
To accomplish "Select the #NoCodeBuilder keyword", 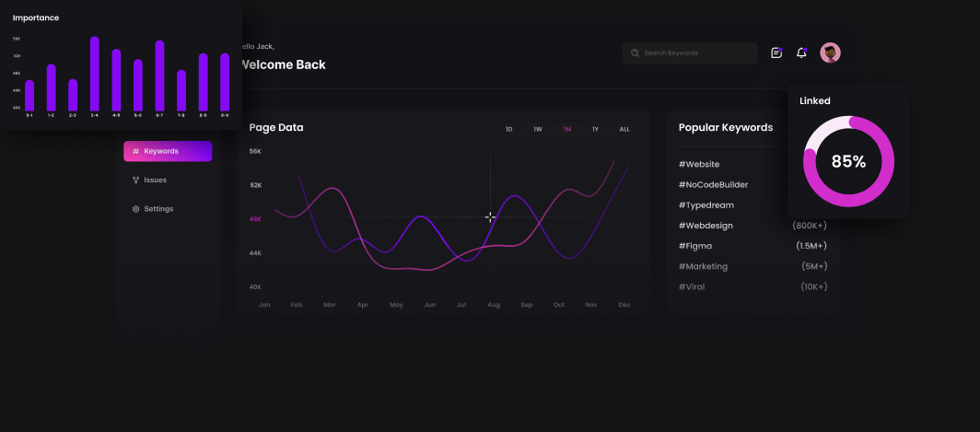I will [x=713, y=184].
